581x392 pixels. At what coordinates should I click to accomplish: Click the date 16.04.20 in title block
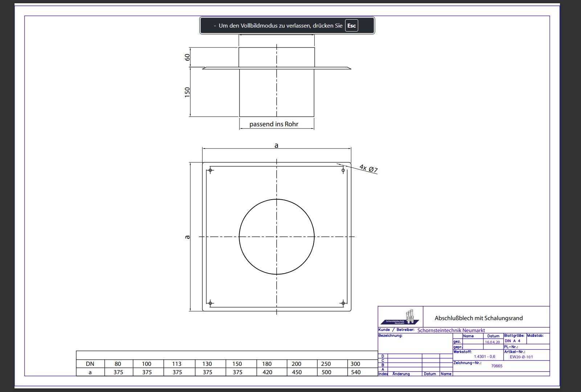click(492, 342)
